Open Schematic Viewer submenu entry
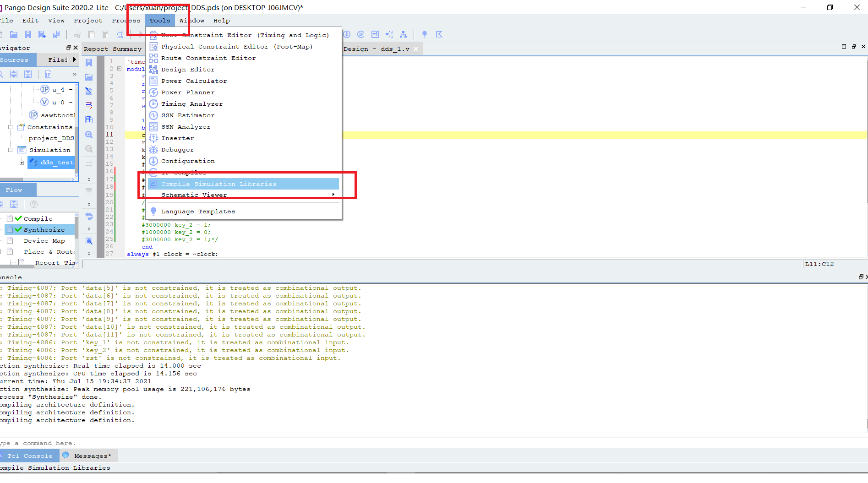This screenshot has width=868, height=483. tap(194, 195)
